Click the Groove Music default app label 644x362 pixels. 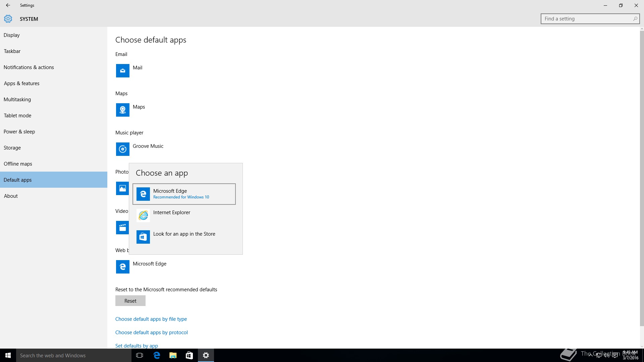click(148, 146)
